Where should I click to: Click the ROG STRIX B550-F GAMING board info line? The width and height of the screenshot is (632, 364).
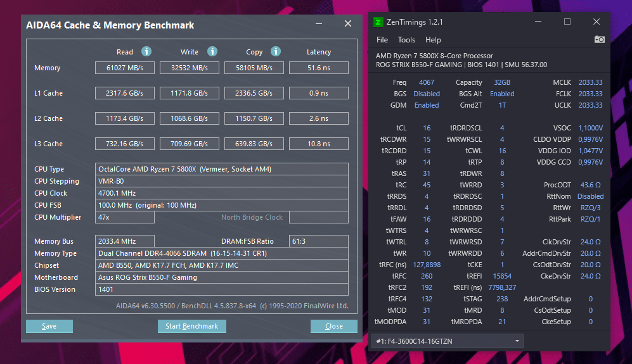coord(461,65)
